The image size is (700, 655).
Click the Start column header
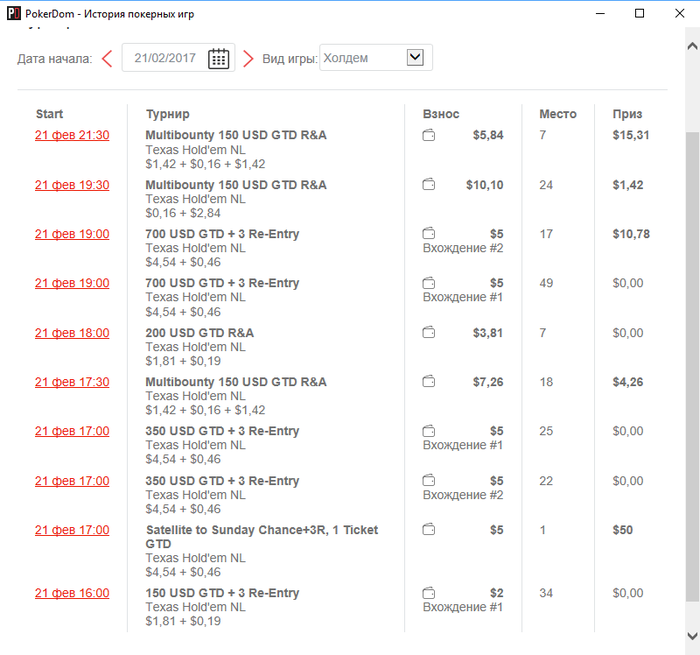coord(49,114)
